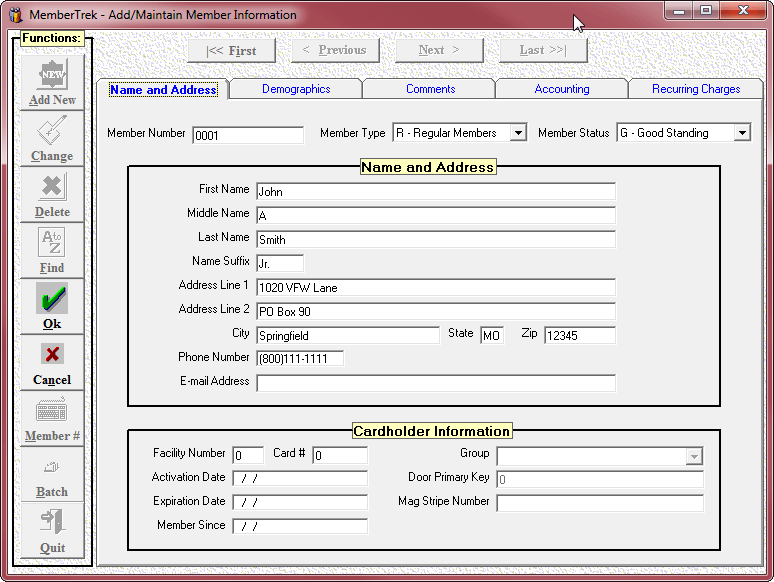
Task: Click the Add New member icon
Action: 52,75
